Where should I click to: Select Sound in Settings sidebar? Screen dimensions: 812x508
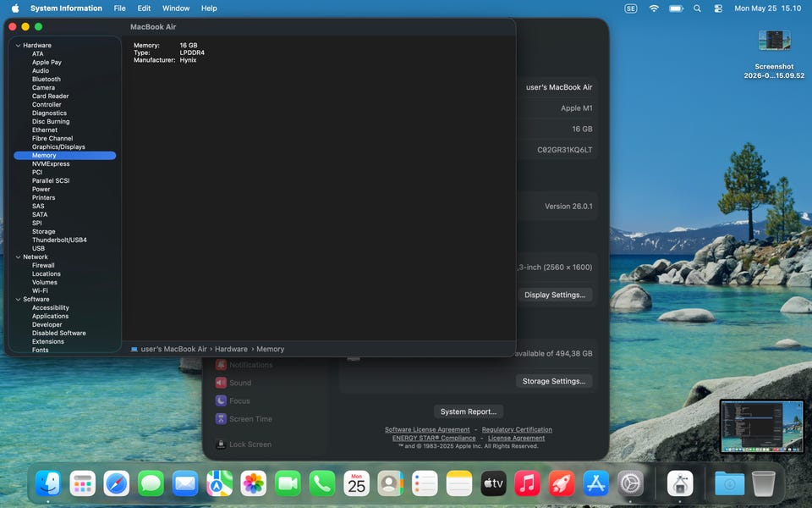[x=233, y=383]
